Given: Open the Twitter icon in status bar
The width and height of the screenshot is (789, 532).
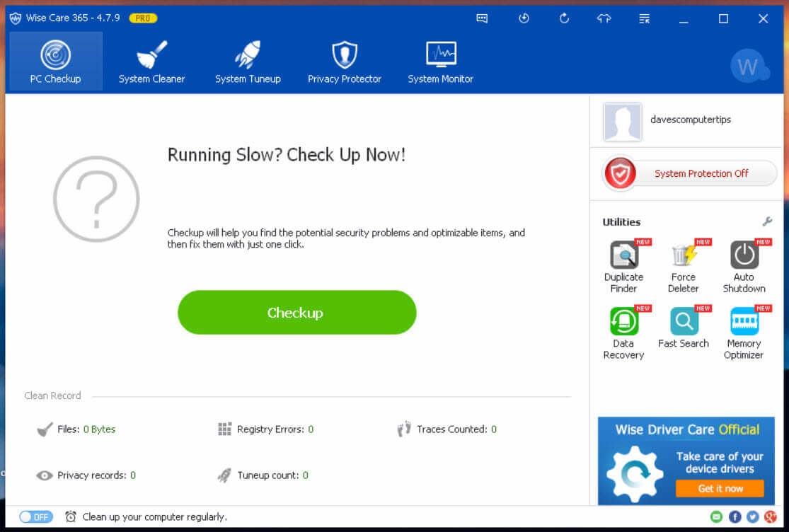Looking at the screenshot, I should click(753, 516).
